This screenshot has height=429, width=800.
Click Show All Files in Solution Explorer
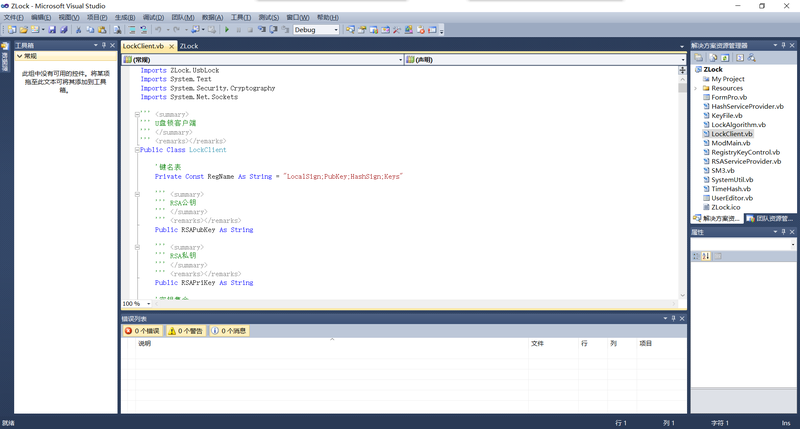tap(713, 58)
